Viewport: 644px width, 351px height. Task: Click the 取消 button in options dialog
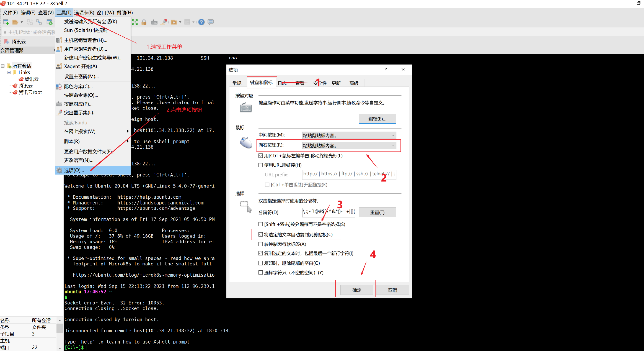click(x=392, y=290)
